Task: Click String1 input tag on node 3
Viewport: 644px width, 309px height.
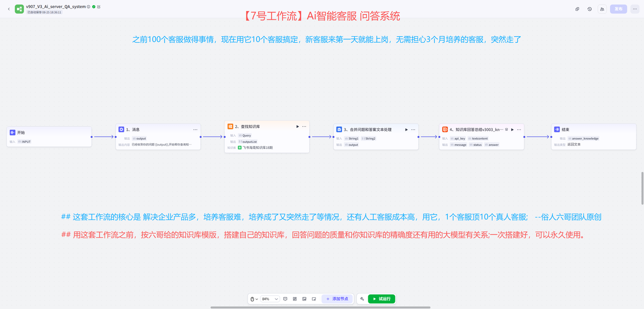Action: coord(352,138)
